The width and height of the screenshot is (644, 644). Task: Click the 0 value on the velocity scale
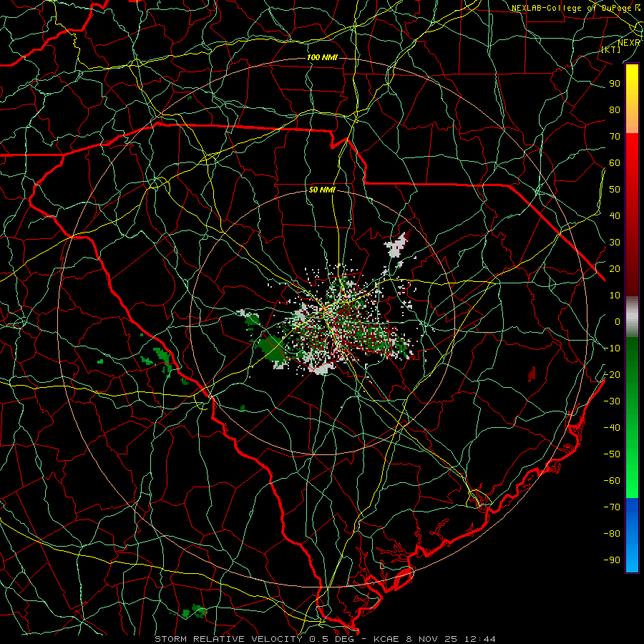pos(618,321)
